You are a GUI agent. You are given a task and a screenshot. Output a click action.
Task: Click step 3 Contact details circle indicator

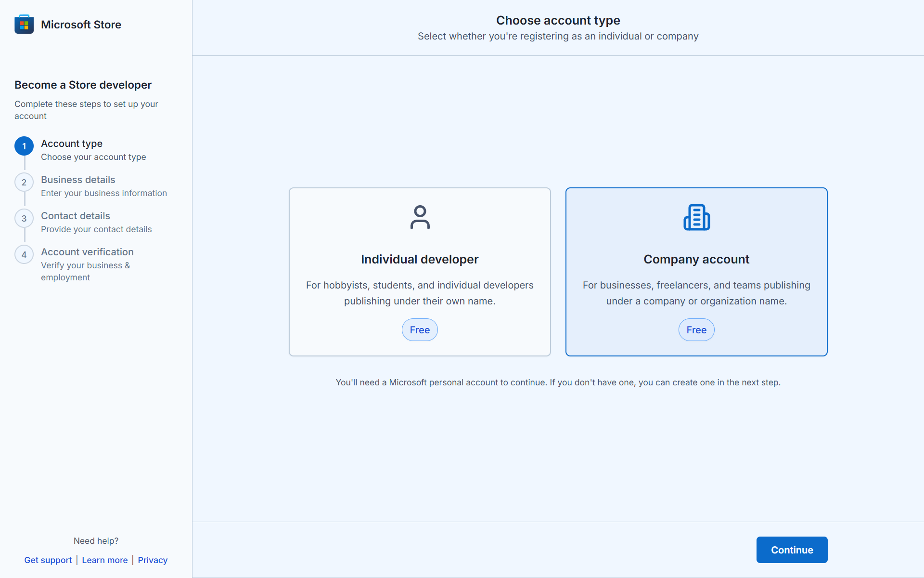coord(24,218)
